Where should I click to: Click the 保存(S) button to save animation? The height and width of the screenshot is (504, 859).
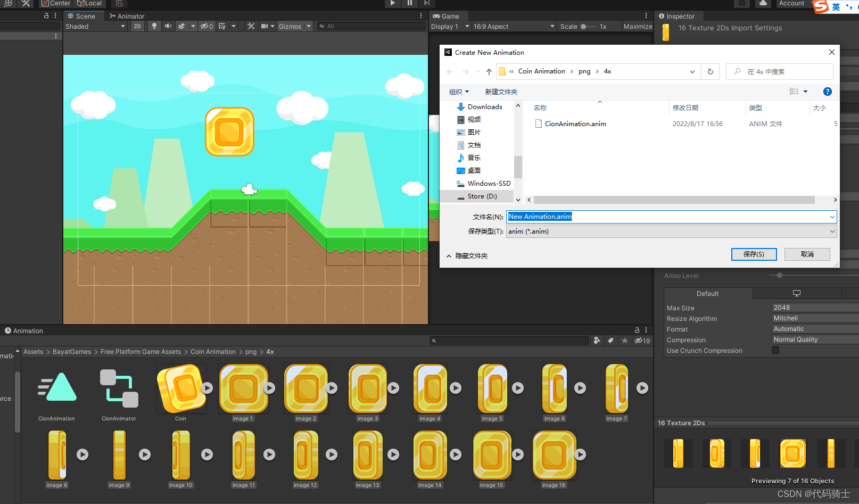(754, 254)
